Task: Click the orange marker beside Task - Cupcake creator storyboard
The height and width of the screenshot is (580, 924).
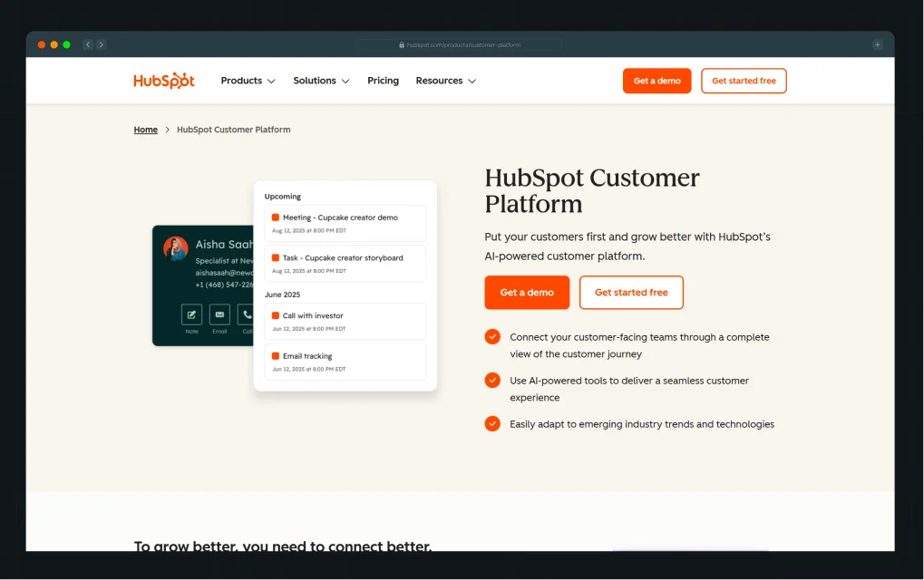Action: pyautogui.click(x=275, y=258)
